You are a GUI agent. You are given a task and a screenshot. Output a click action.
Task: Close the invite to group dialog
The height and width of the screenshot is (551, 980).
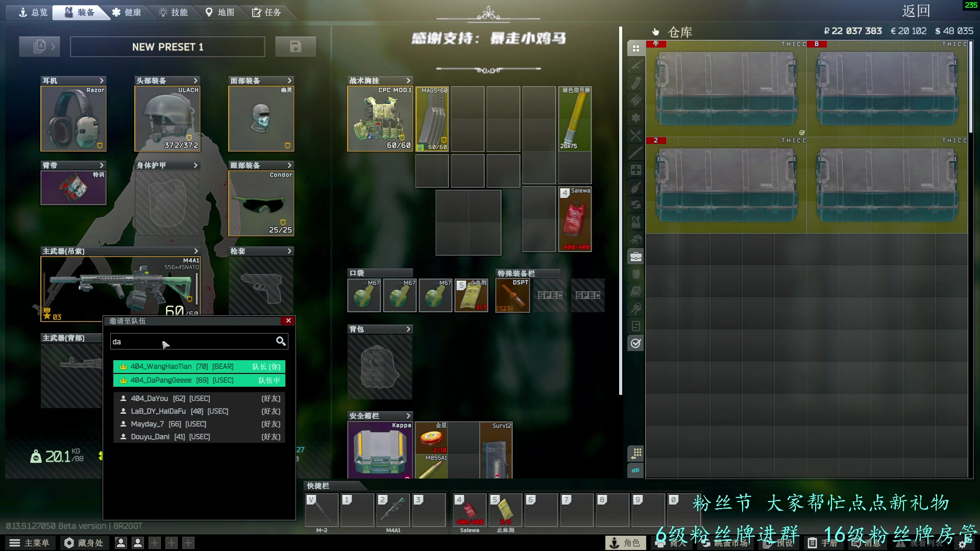point(288,320)
